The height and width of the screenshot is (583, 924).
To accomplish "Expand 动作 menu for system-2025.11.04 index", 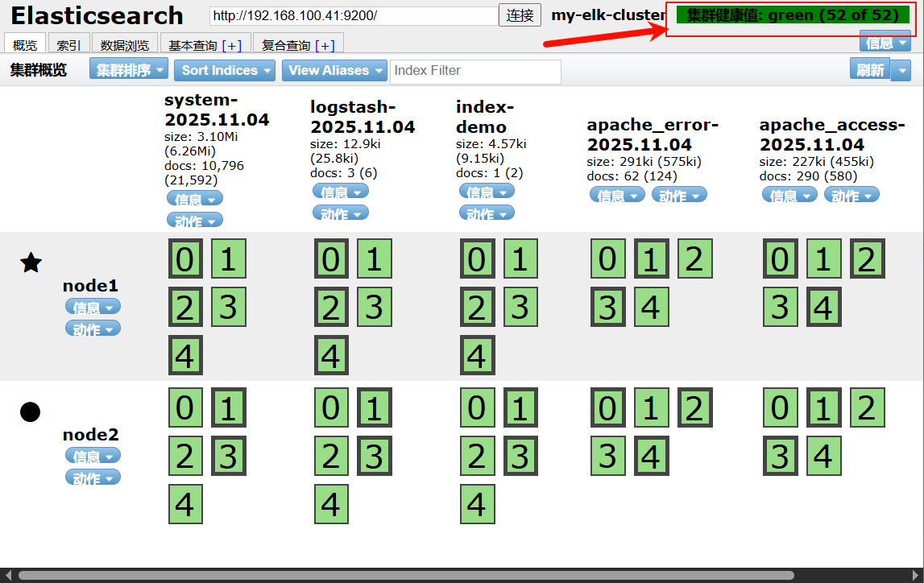I will pos(195,221).
